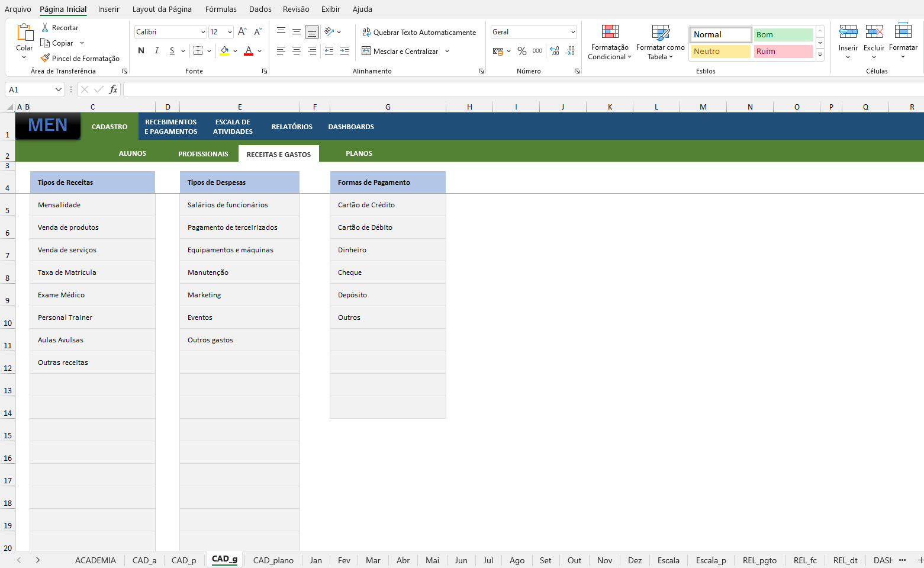Click the Formatar como Tabela icon
Viewport: 924px width, 568px height.
coord(660,32)
